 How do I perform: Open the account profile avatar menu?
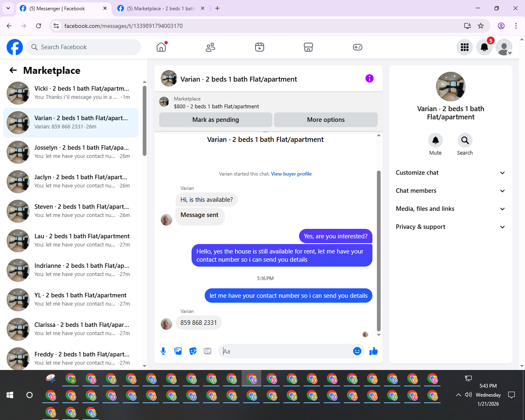click(504, 47)
